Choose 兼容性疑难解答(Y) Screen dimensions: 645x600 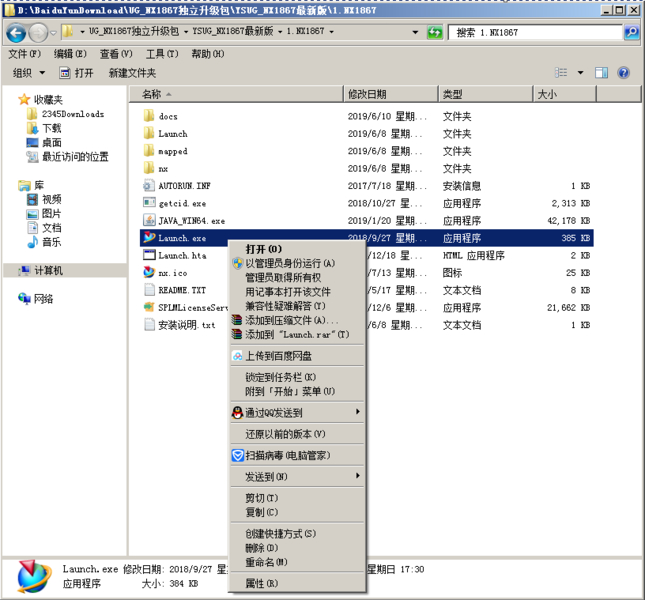click(x=297, y=306)
